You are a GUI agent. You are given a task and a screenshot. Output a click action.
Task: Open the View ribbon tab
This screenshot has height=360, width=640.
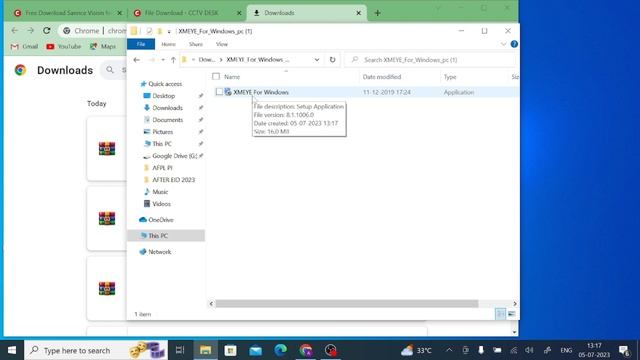point(222,44)
